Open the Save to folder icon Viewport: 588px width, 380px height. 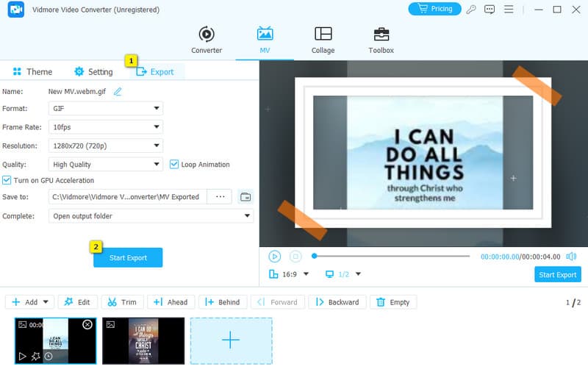point(245,197)
